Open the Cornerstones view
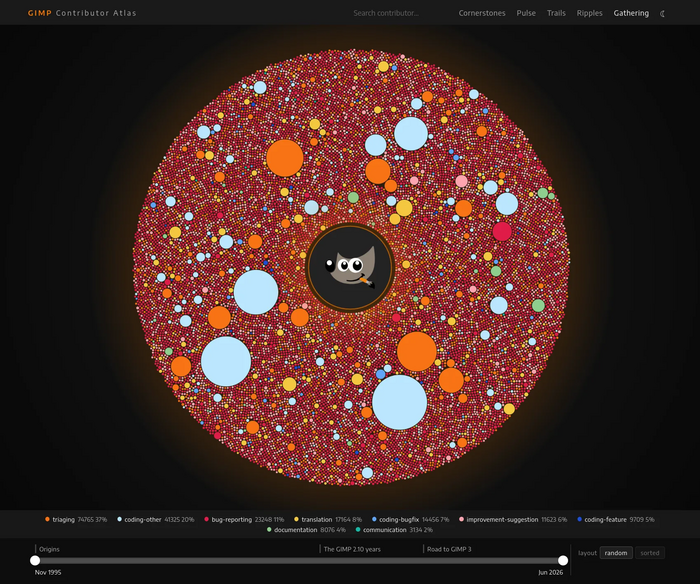The image size is (700, 584). tap(482, 13)
